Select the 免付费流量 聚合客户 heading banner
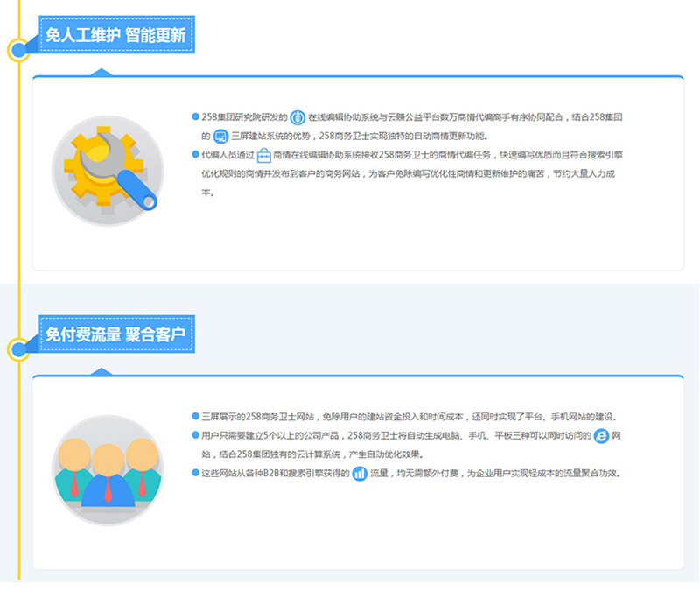The width and height of the screenshot is (700, 598). pyautogui.click(x=115, y=335)
